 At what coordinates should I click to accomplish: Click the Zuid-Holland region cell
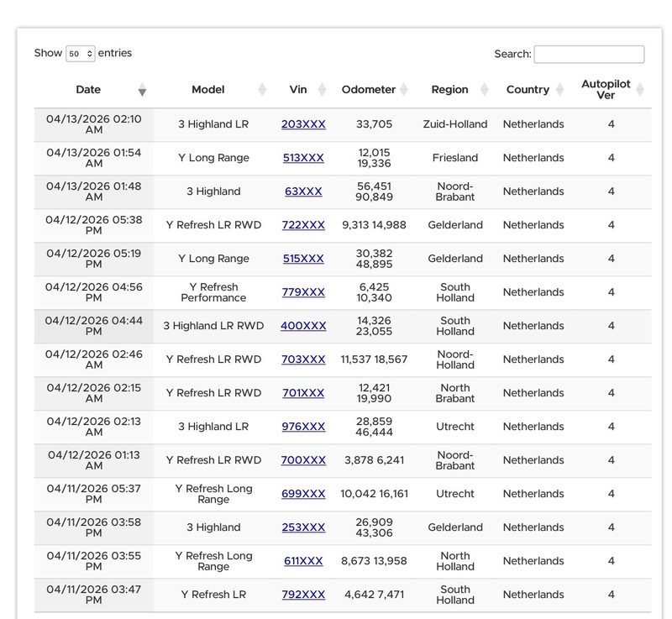pos(455,124)
